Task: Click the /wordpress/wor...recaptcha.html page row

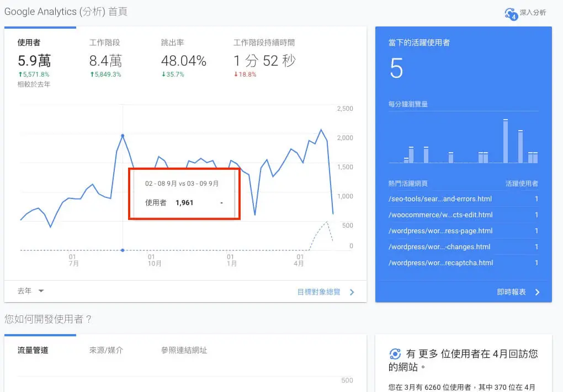Action: click(463, 263)
